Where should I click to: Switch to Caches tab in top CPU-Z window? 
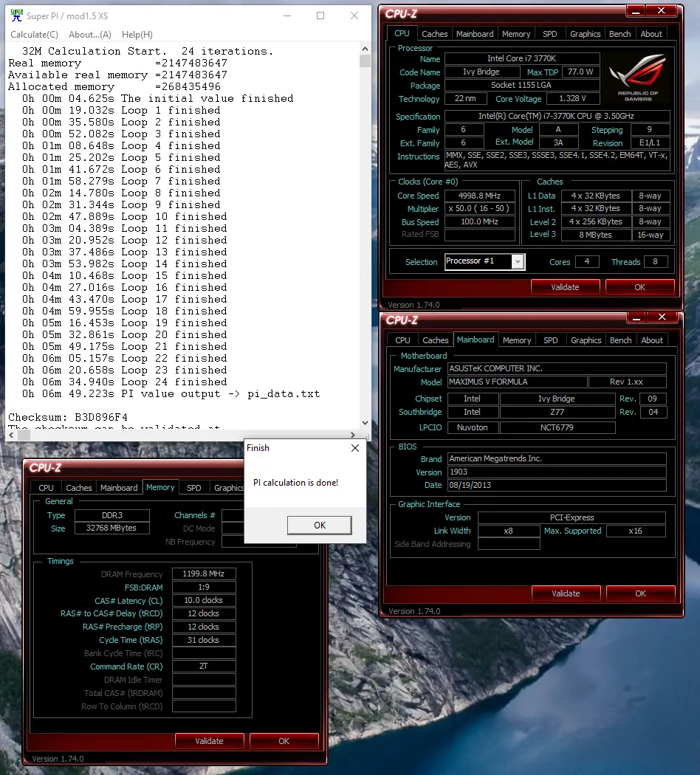434,34
